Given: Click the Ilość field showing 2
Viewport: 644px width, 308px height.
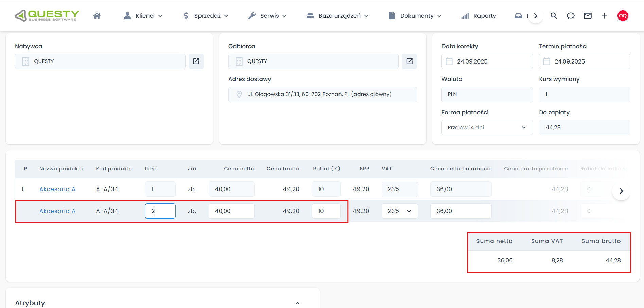Looking at the screenshot, I should tap(160, 211).
